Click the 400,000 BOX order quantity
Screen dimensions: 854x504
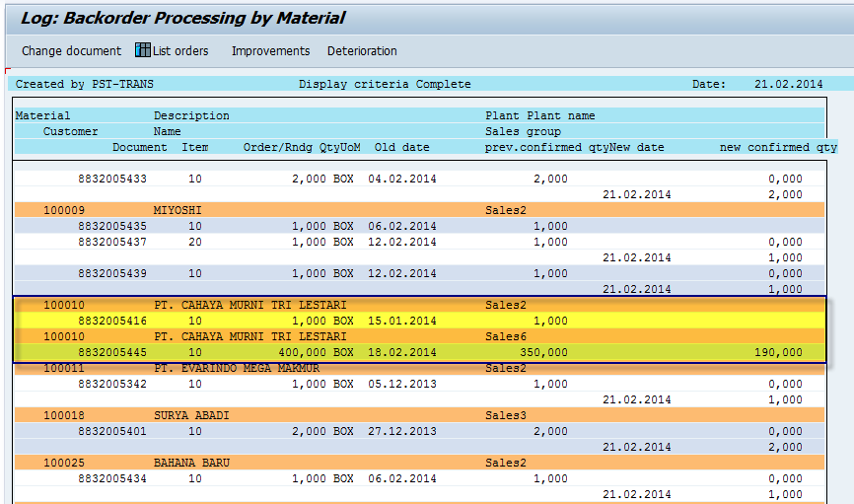[316, 352]
